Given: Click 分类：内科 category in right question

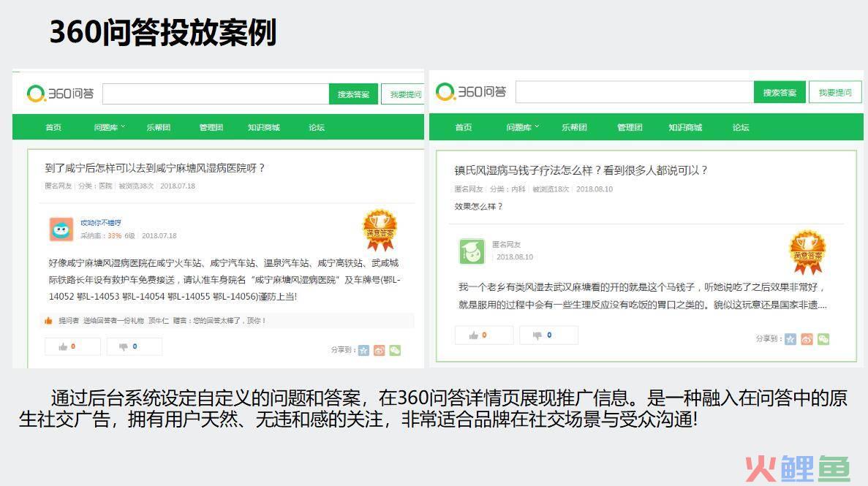Looking at the screenshot, I should click(x=507, y=189).
